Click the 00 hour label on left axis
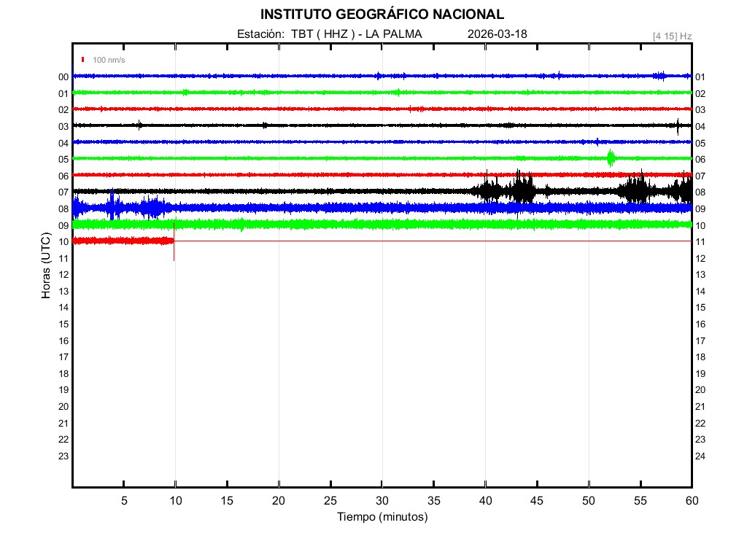The image size is (747, 560). point(63,77)
